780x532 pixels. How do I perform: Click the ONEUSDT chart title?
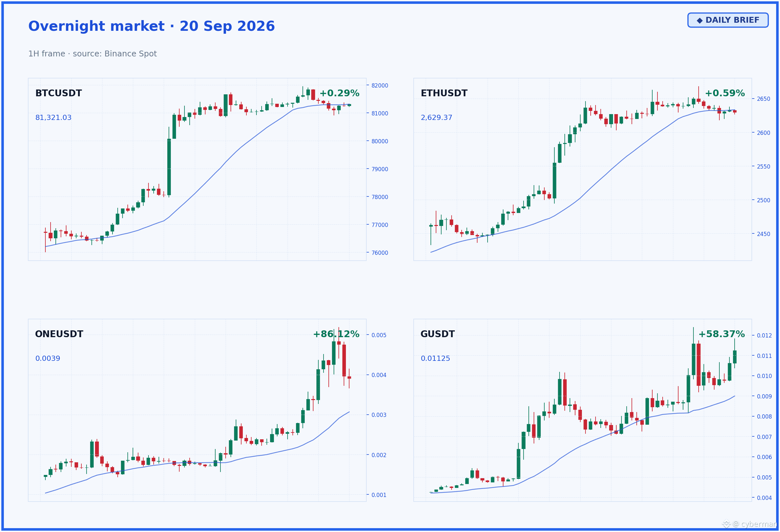pos(59,334)
